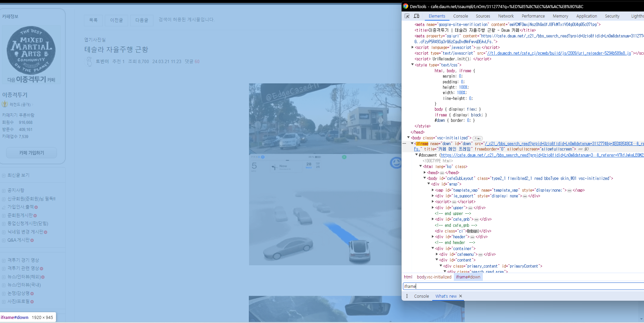Collapse the body class vsc-initialized node
Viewport: 644px width, 323px height.
(408, 137)
